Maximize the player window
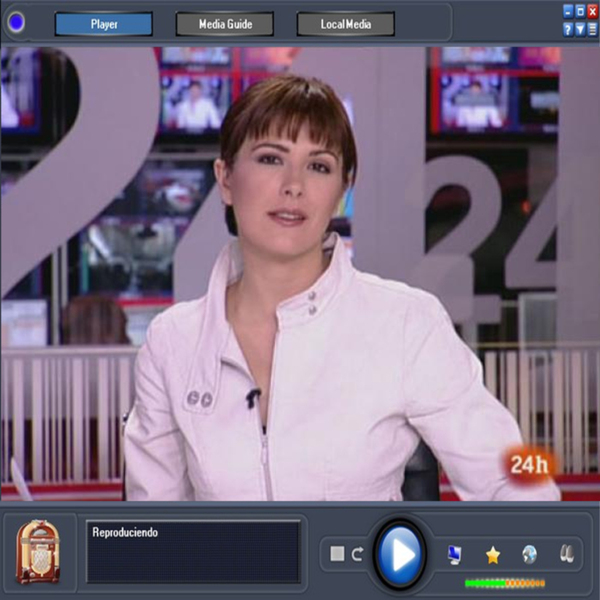This screenshot has height=600, width=600. 580,12
